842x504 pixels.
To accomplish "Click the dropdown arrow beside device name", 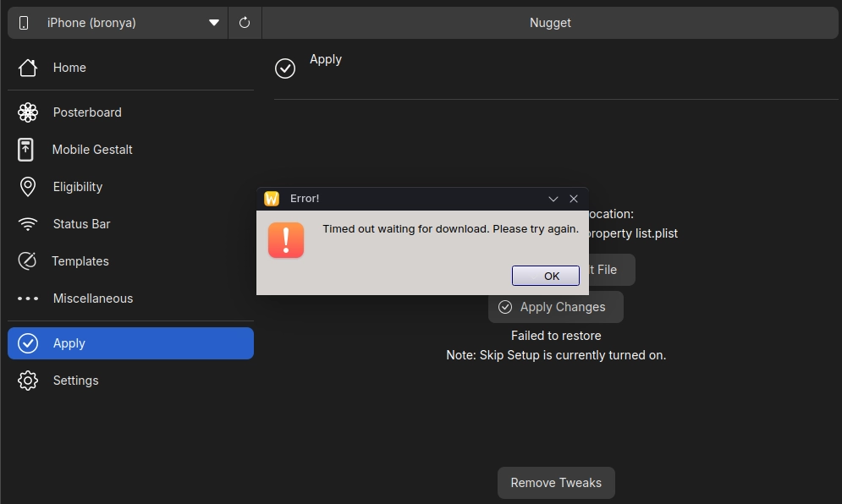I will click(214, 23).
